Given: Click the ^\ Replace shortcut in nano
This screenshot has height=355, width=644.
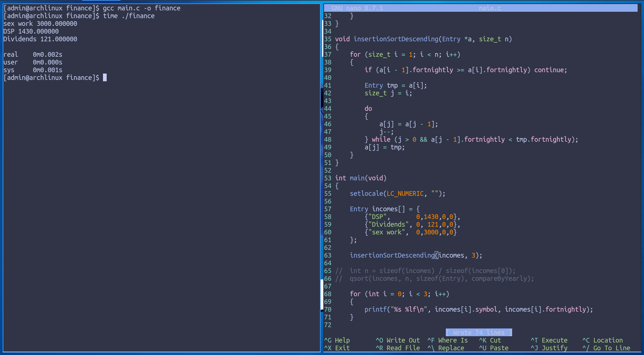Looking at the screenshot, I should click(446, 348).
